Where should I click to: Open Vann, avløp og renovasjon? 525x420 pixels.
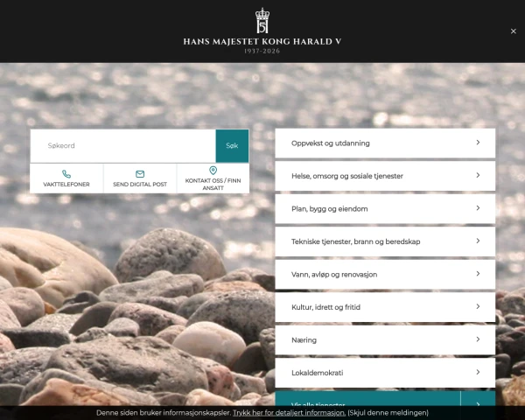(x=385, y=274)
